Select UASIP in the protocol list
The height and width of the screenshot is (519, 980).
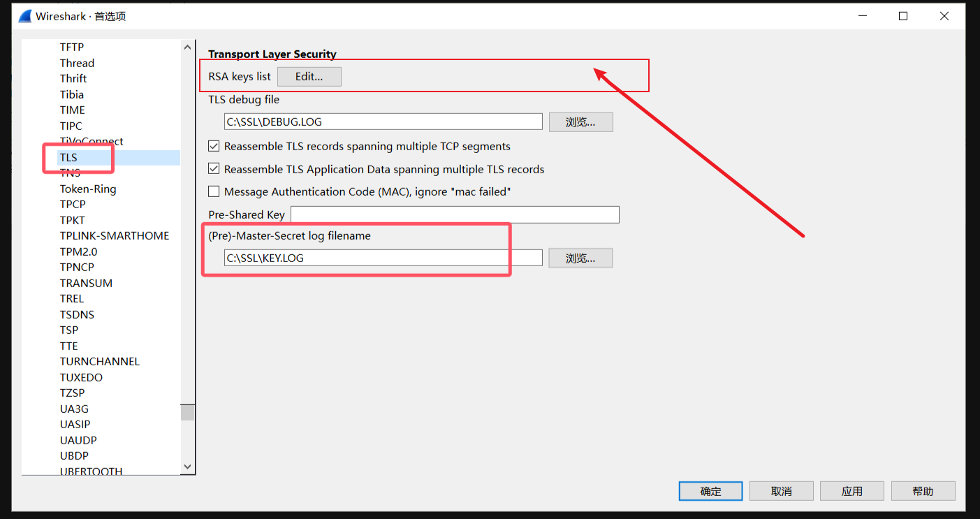click(75, 425)
